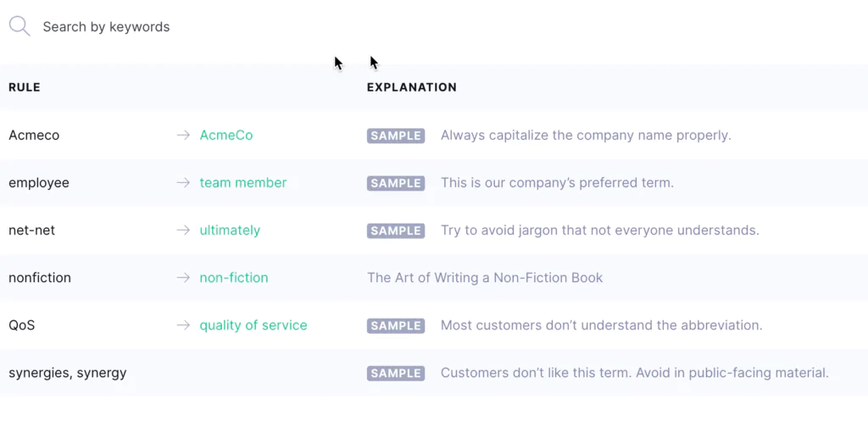Open the Acmeco rule entry
Screen dimensions: 868x421
(x=34, y=136)
